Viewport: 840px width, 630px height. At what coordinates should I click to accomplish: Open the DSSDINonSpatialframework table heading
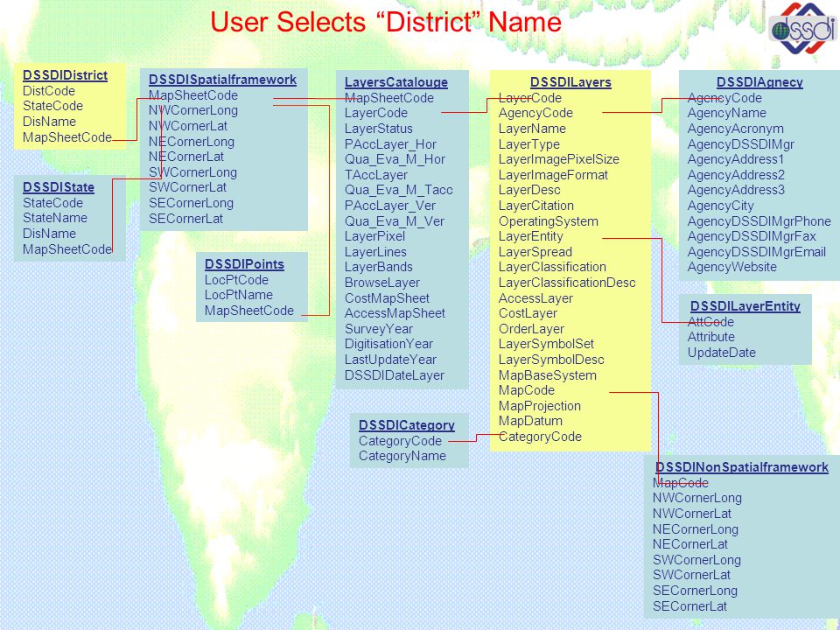(742, 467)
